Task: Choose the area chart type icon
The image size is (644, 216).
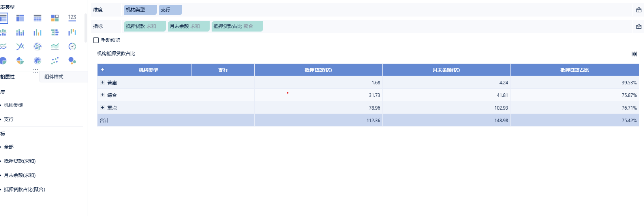Action: click(x=55, y=47)
